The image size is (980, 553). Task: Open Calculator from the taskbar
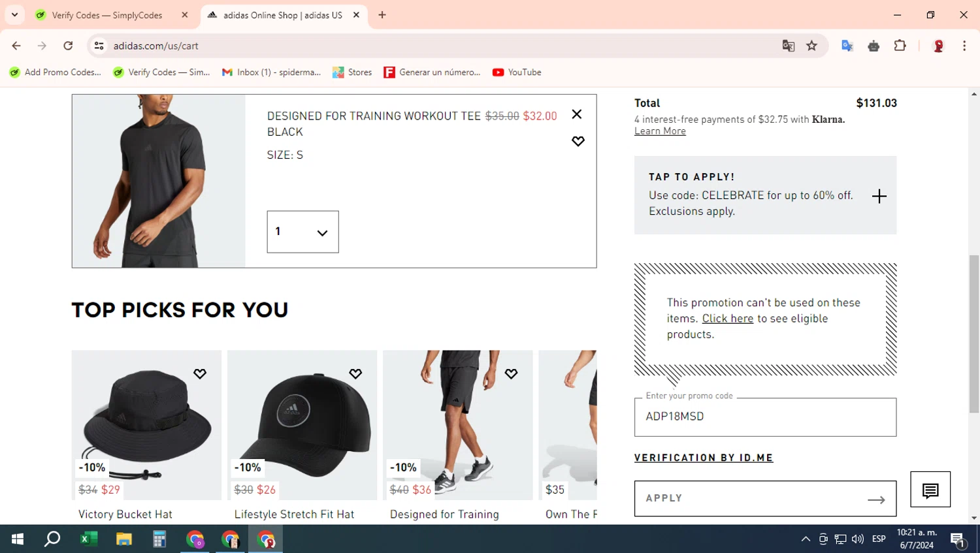click(159, 539)
